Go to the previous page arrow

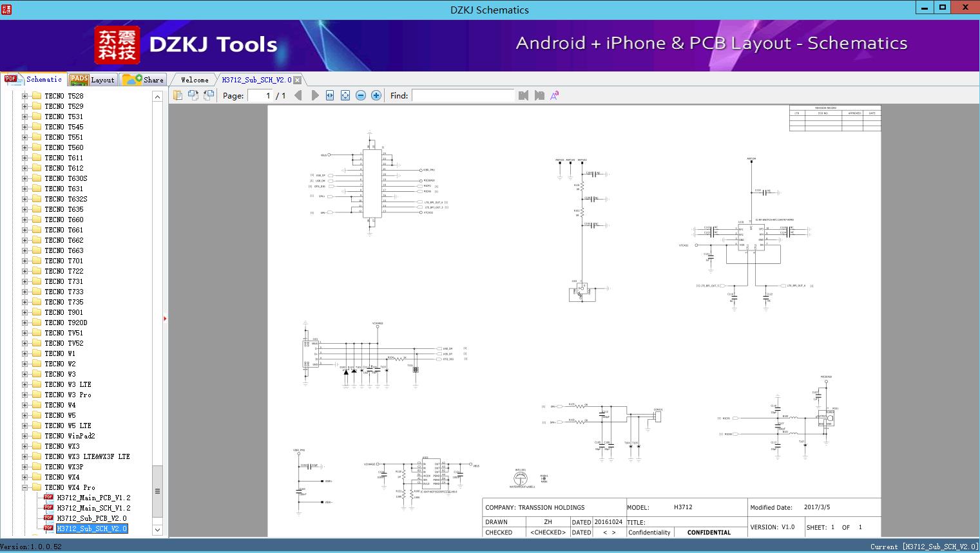[x=298, y=95]
